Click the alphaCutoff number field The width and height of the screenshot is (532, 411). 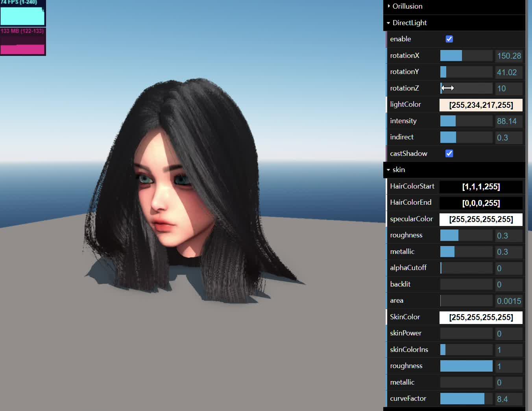pos(509,268)
